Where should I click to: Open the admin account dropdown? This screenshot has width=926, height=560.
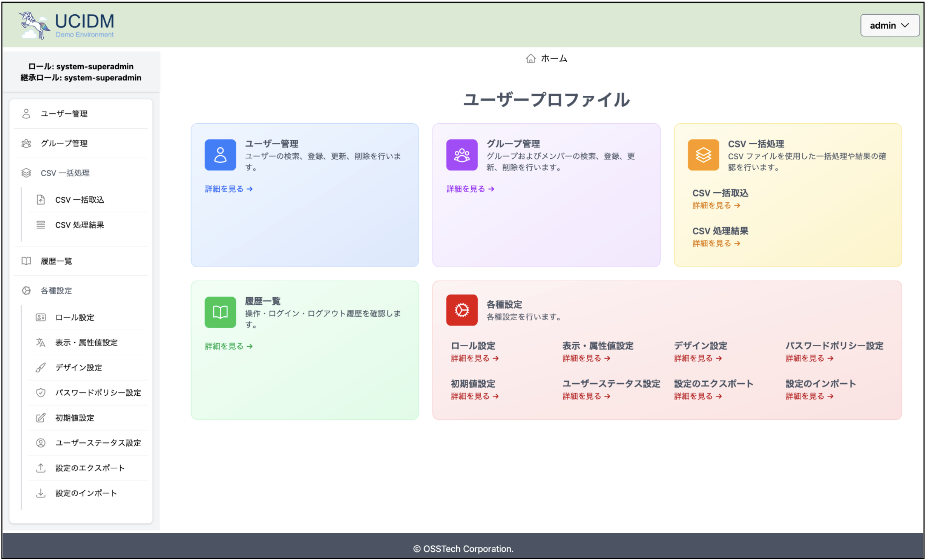pyautogui.click(x=889, y=25)
